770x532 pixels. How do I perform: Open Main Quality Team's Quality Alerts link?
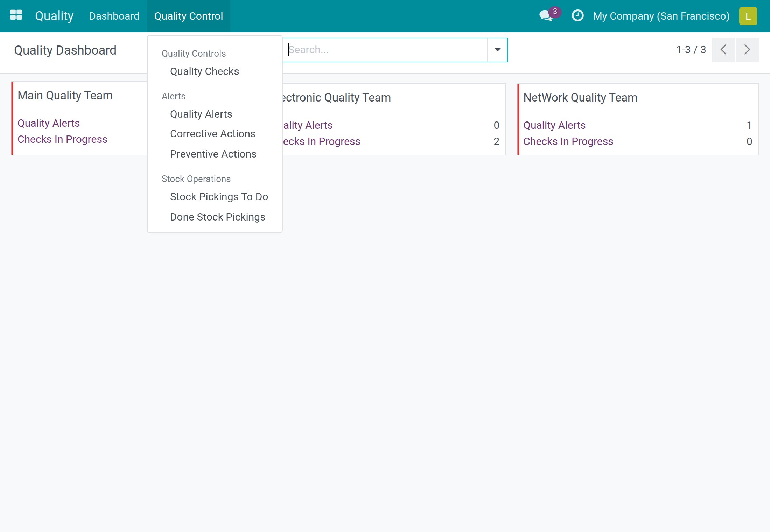coord(49,123)
